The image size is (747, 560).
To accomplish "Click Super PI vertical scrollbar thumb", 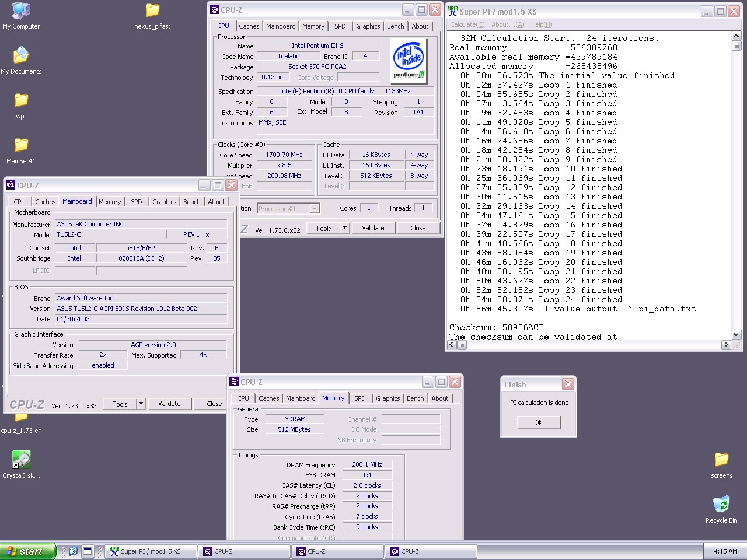I will point(736,45).
